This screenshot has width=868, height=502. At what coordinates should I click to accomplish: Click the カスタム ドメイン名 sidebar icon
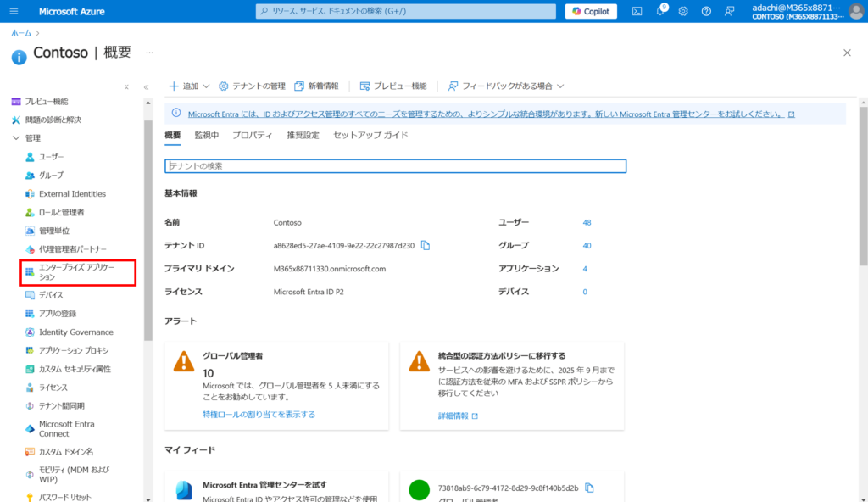click(x=30, y=452)
